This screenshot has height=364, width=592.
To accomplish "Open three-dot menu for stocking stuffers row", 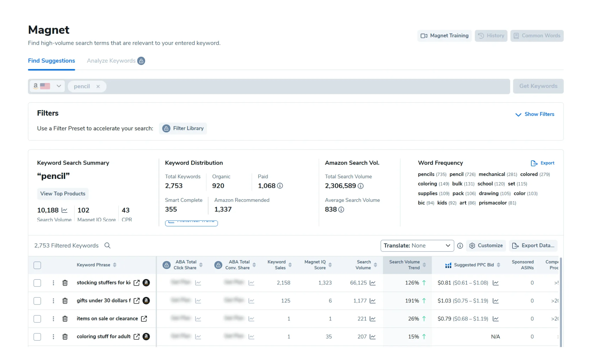I will (x=53, y=283).
